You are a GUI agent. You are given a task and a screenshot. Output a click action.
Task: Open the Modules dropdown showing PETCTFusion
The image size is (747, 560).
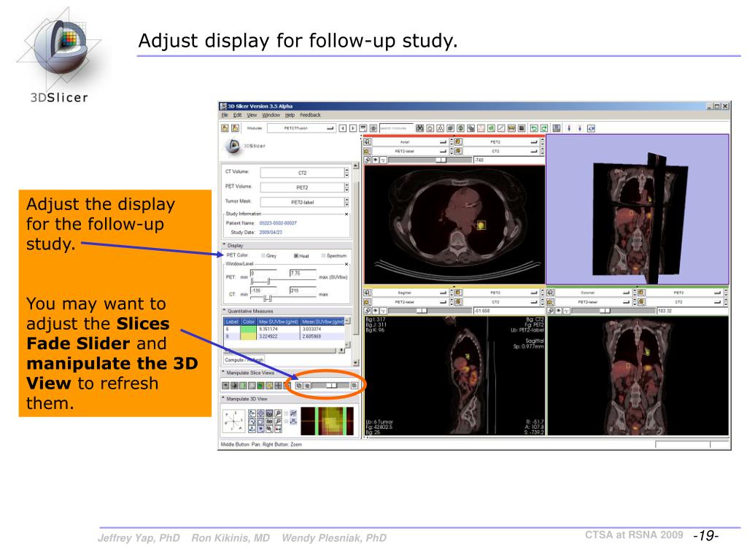click(301, 128)
